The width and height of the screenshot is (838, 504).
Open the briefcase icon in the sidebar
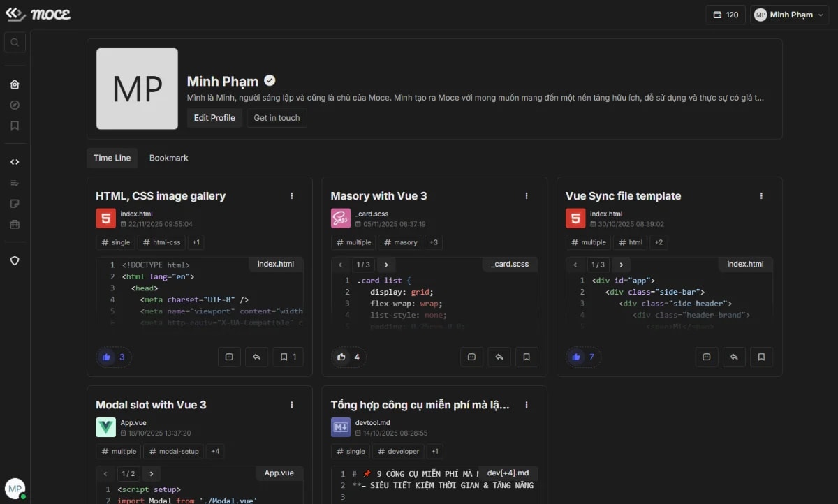pyautogui.click(x=15, y=224)
